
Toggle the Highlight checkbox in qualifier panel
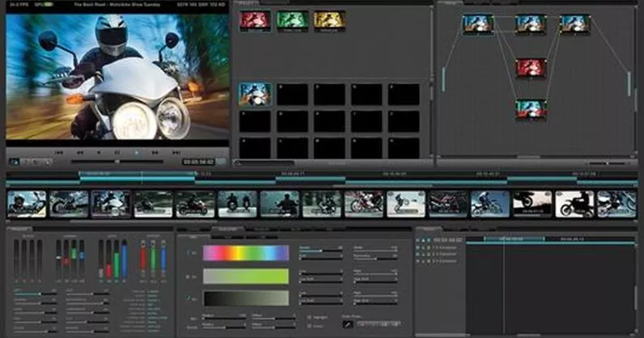click(x=309, y=318)
